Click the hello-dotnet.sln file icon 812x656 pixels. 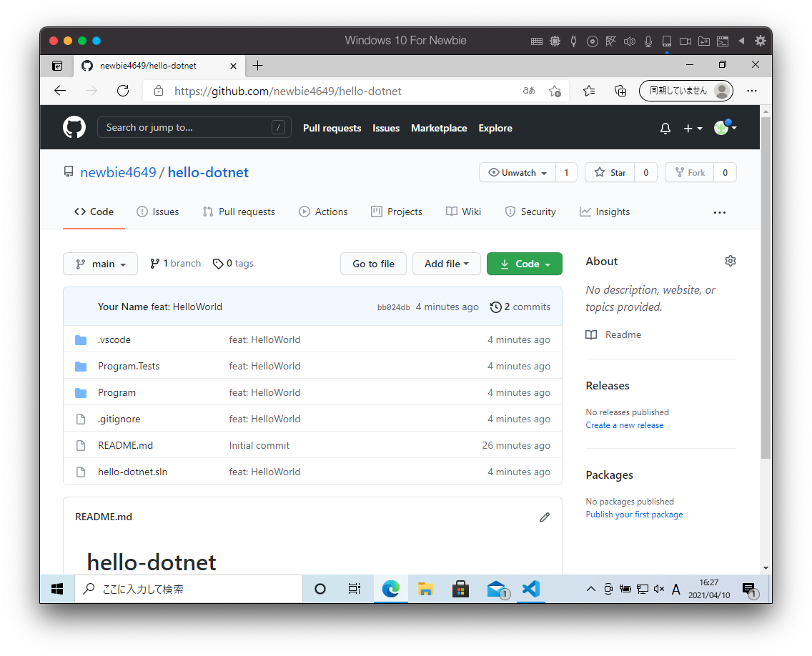[81, 472]
